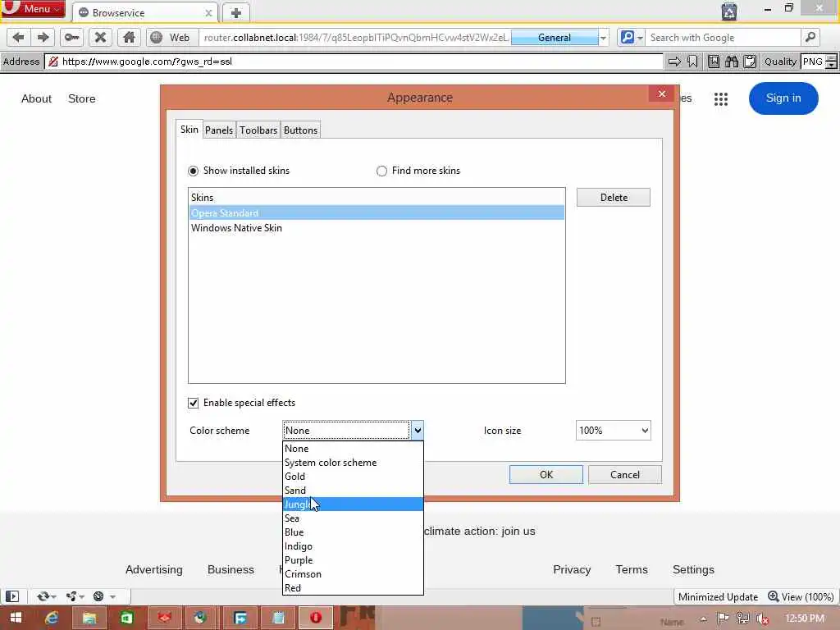Click the Google Sign in button
840x630 pixels.
(x=783, y=98)
